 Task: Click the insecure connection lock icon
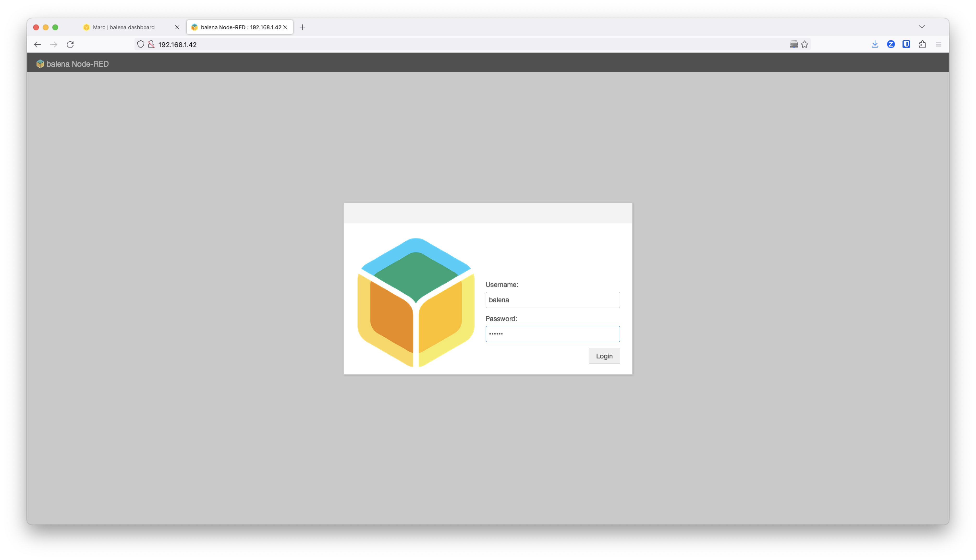tap(152, 44)
